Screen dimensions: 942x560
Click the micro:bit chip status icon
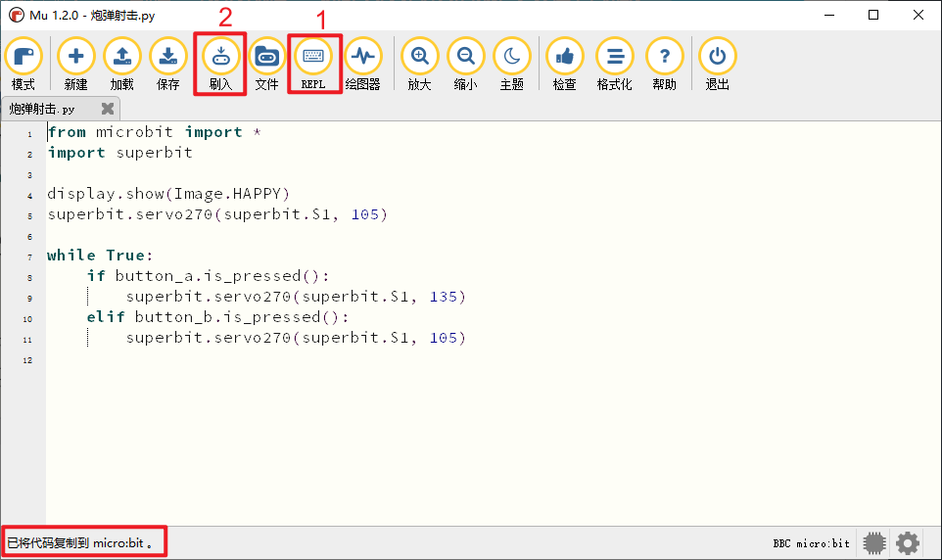click(874, 542)
